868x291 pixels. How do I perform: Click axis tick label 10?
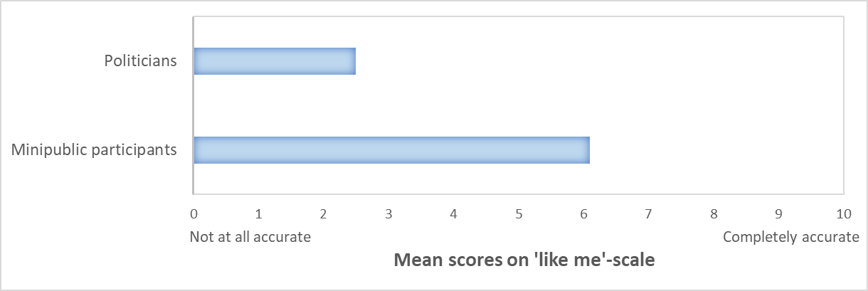(844, 213)
